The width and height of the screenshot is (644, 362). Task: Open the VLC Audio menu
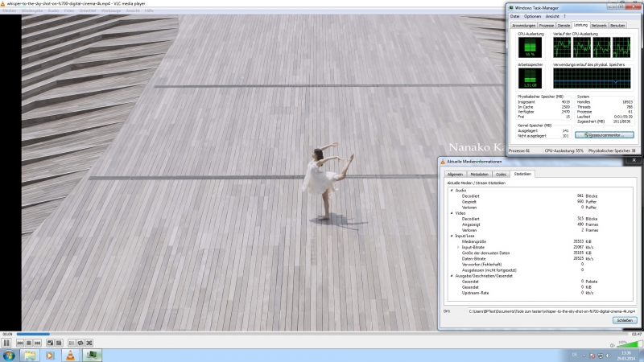point(53,10)
